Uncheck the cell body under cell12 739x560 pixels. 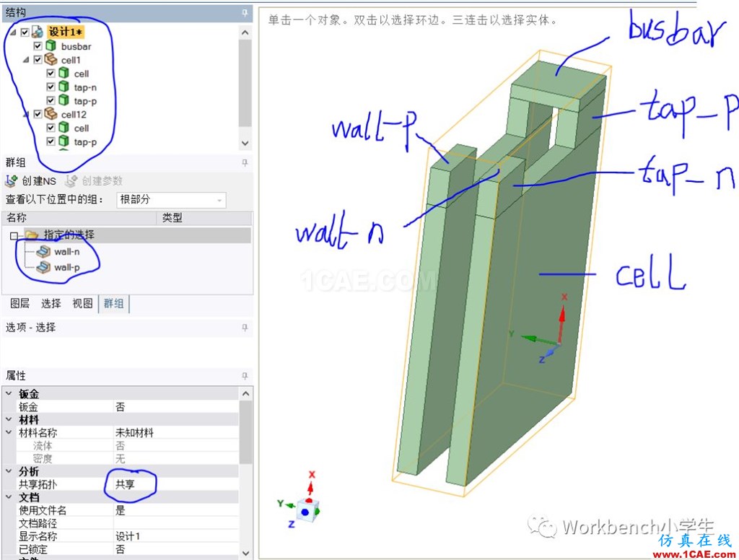pos(51,128)
